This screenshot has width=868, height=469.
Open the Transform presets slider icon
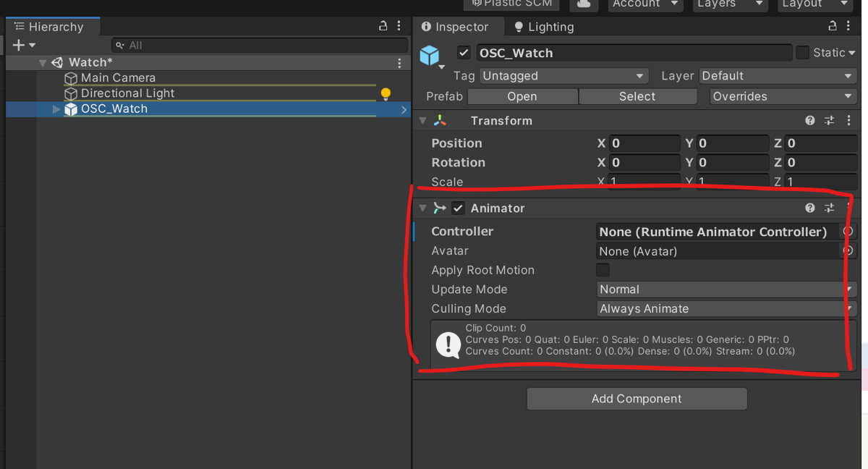(830, 121)
